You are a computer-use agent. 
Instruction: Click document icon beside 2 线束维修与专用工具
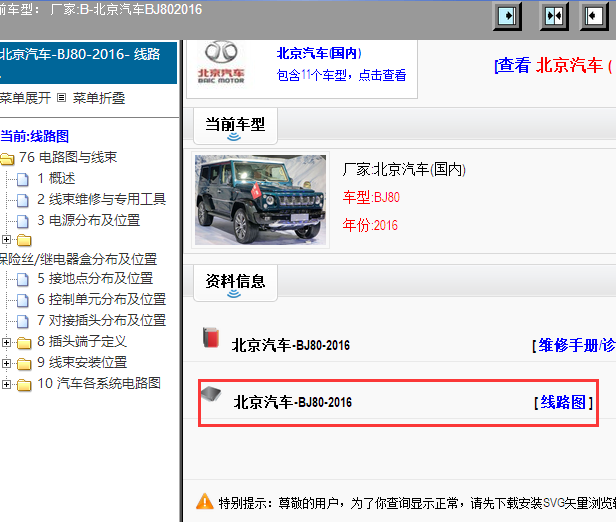(23, 200)
